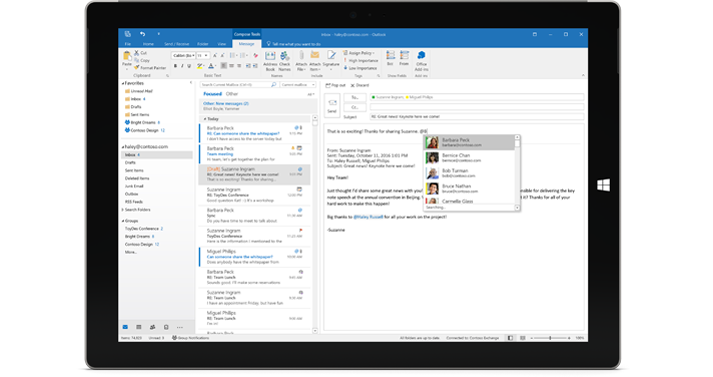This screenshot has height=377, width=713.
Task: Open the Signature menu icon
Action: (331, 55)
